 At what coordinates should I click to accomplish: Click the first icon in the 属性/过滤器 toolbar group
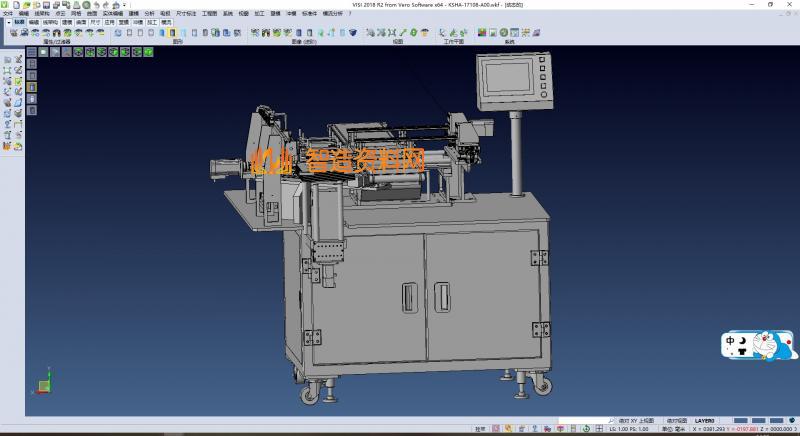(13, 33)
